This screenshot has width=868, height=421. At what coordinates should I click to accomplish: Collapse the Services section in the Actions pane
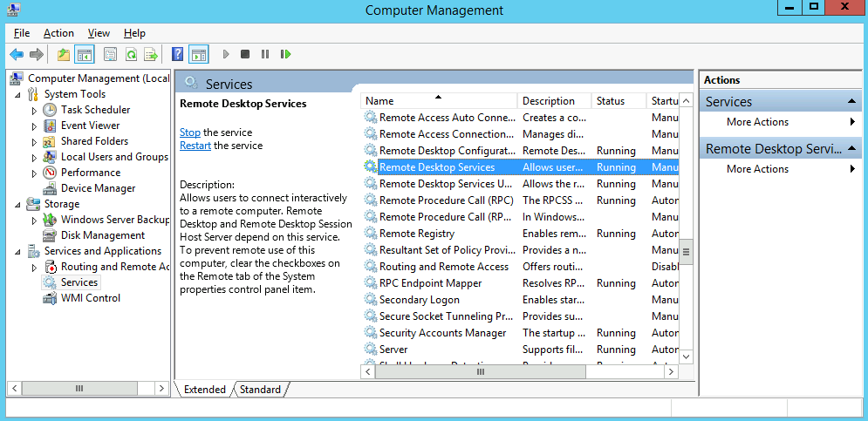pyautogui.click(x=851, y=102)
